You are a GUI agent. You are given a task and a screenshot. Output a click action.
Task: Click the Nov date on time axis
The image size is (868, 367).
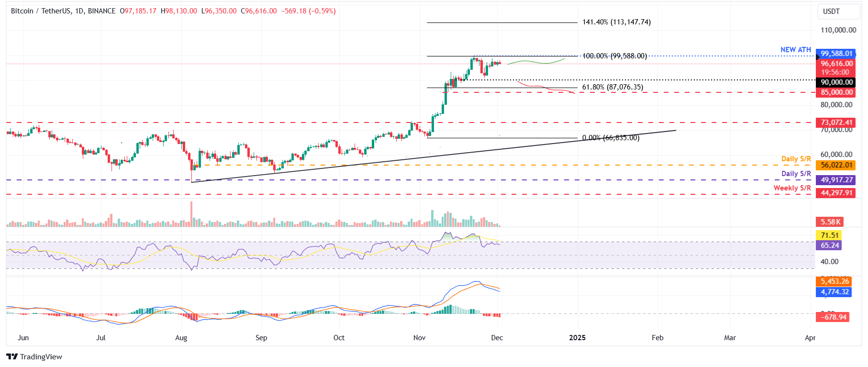[x=420, y=338]
